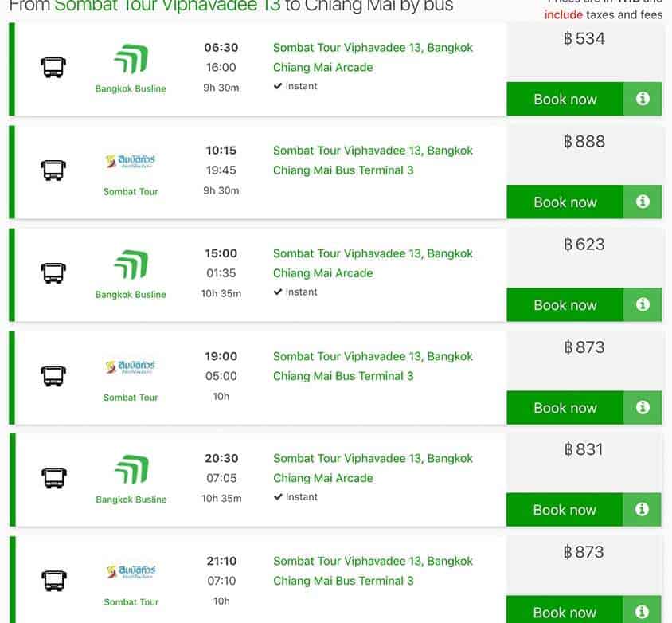This screenshot has width=672, height=623.
Task: Click info icon for 19:00 departure
Action: pyautogui.click(x=643, y=407)
